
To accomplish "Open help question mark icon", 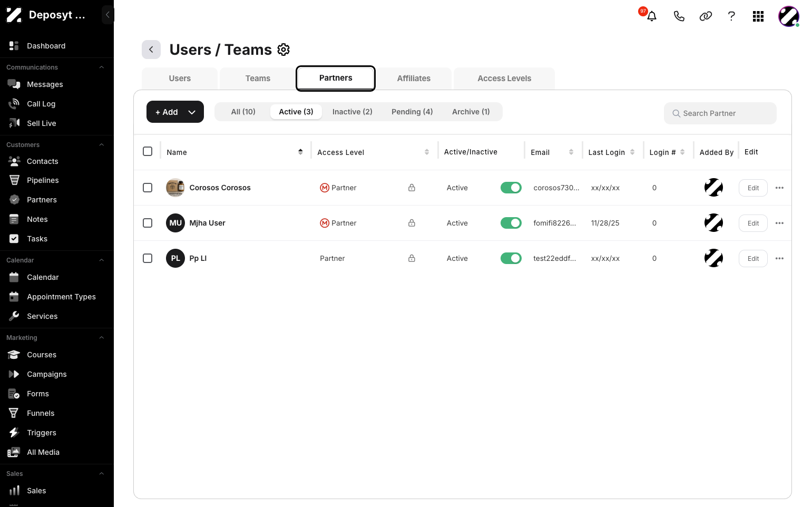I will pos(731,16).
